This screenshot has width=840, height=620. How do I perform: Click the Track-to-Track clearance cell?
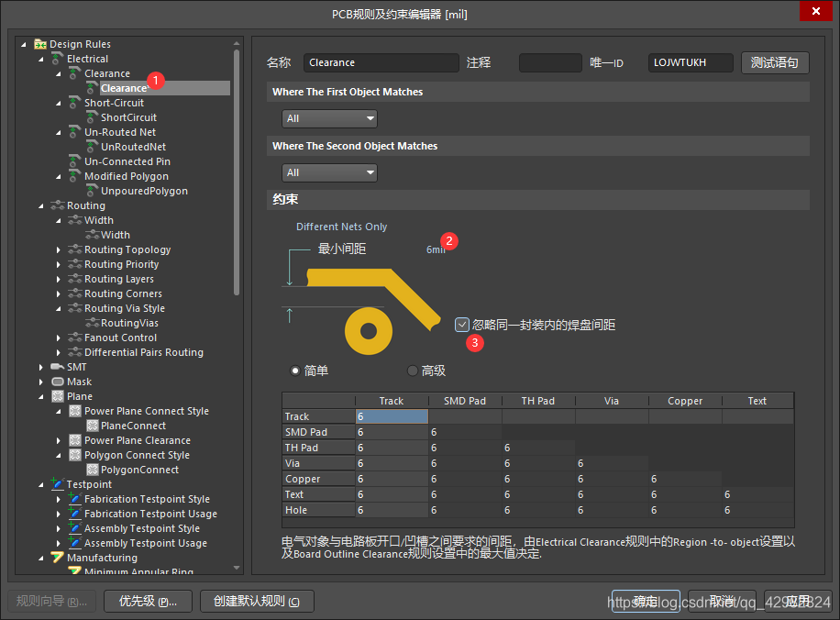pos(392,416)
